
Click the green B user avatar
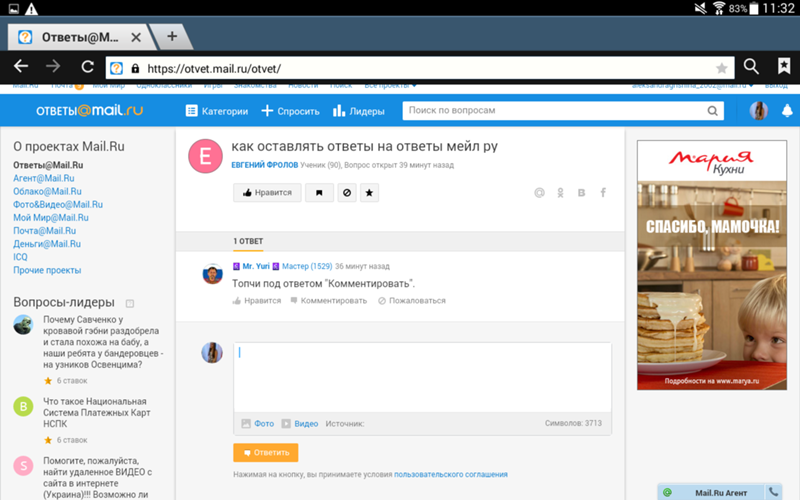tap(23, 407)
